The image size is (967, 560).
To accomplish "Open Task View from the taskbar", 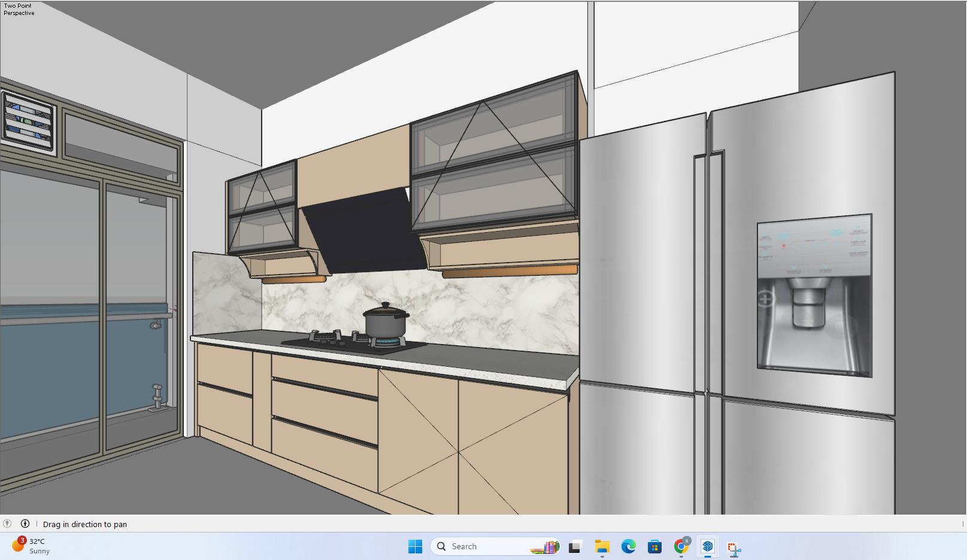I will 575,546.
